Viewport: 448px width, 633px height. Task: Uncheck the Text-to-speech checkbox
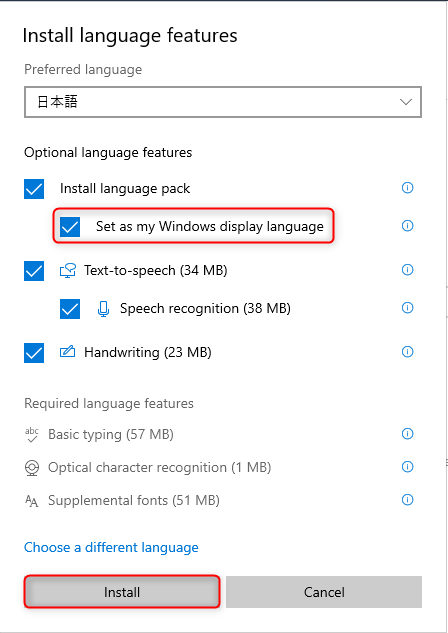34,270
